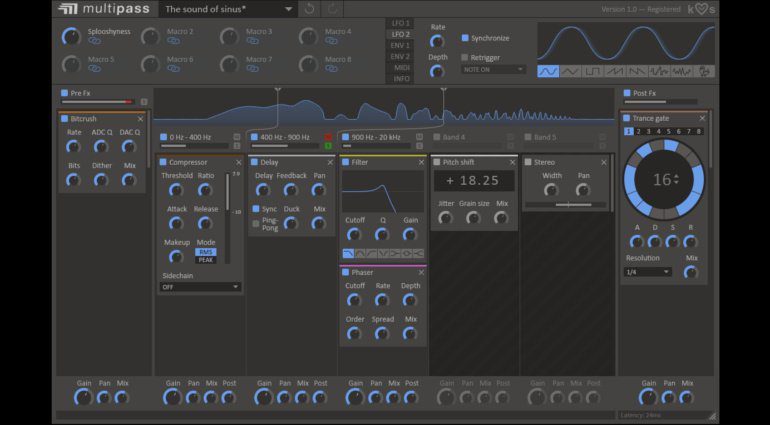The height and width of the screenshot is (425, 770).
Task: Select Trance gate pattern 8
Action: 699,131
